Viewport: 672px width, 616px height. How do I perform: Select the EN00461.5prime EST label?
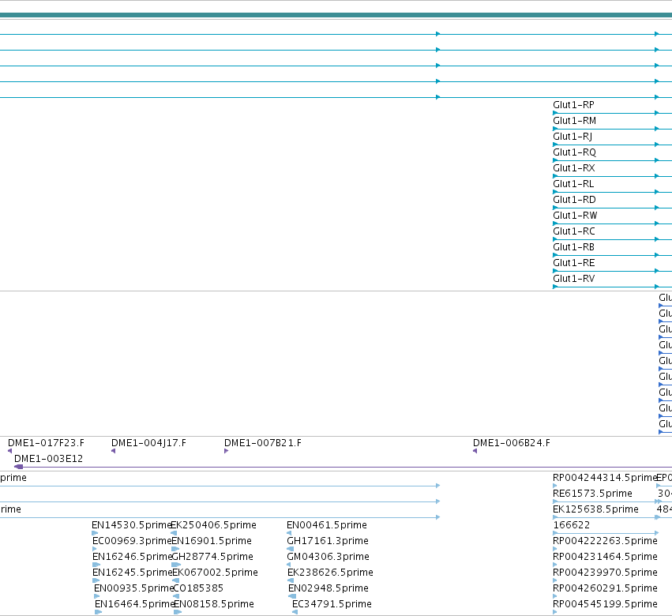[x=327, y=525]
